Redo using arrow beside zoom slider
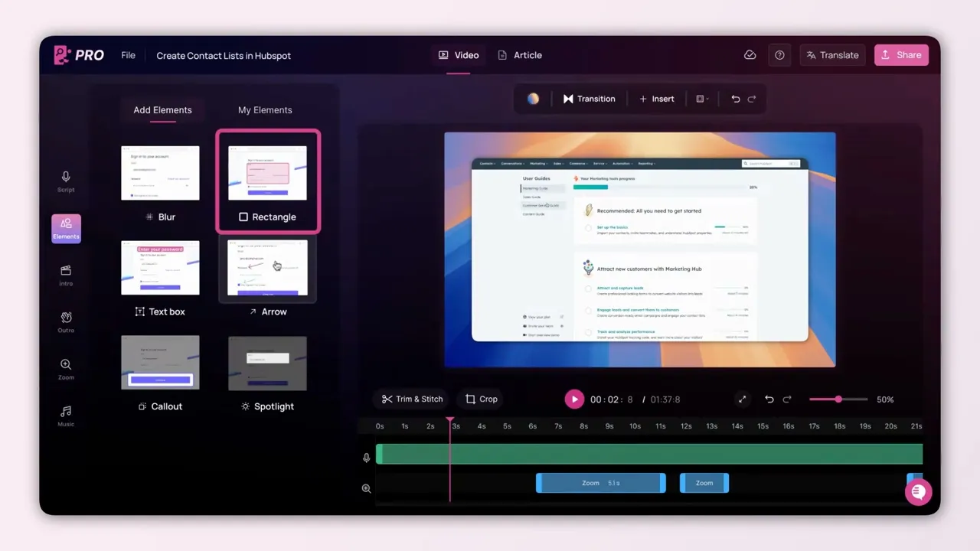Image resolution: width=980 pixels, height=551 pixels. pos(787,399)
